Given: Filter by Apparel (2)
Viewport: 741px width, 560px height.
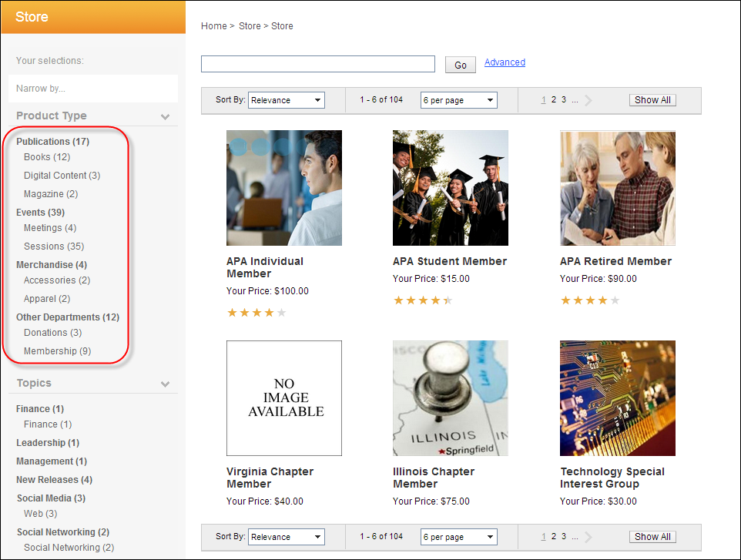Looking at the screenshot, I should pyautogui.click(x=47, y=299).
